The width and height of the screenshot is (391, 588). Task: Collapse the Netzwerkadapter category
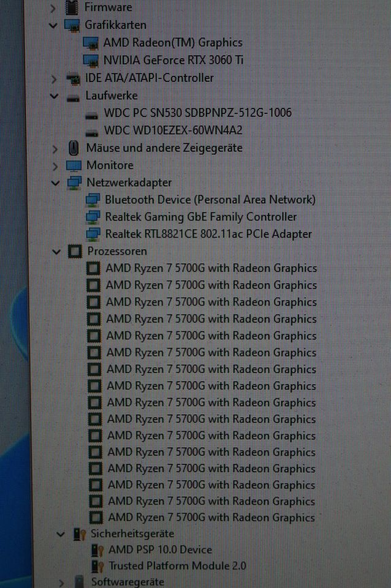pos(56,183)
